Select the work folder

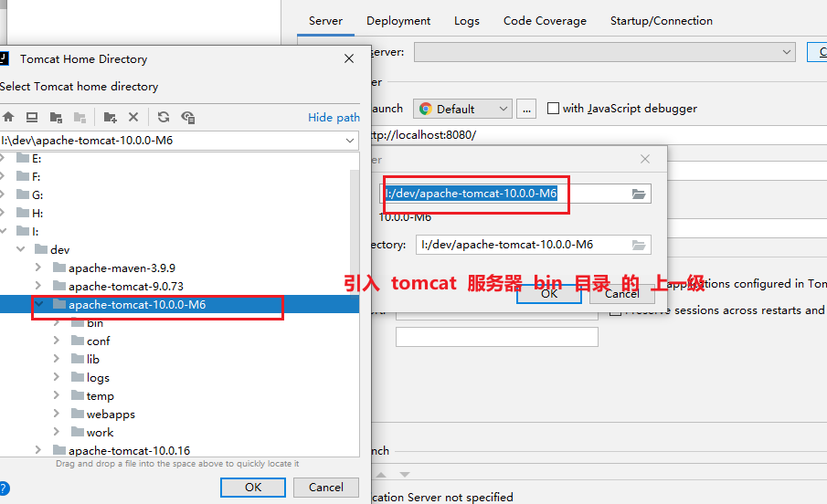click(101, 432)
